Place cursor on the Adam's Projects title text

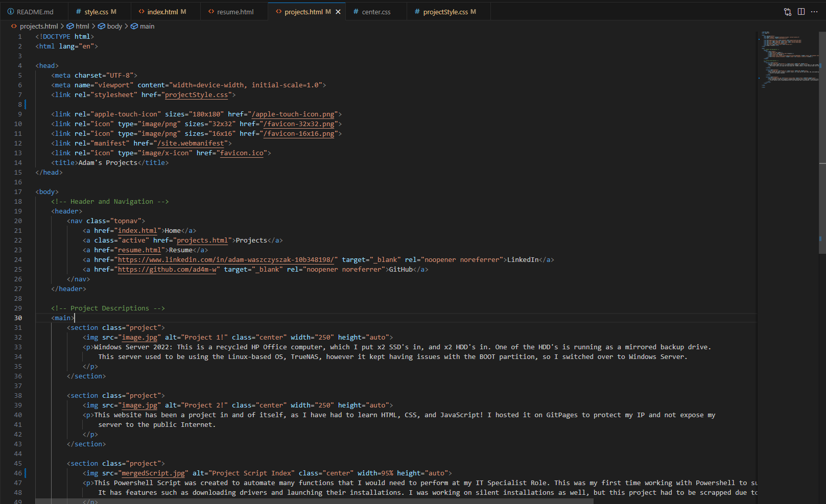(108, 162)
